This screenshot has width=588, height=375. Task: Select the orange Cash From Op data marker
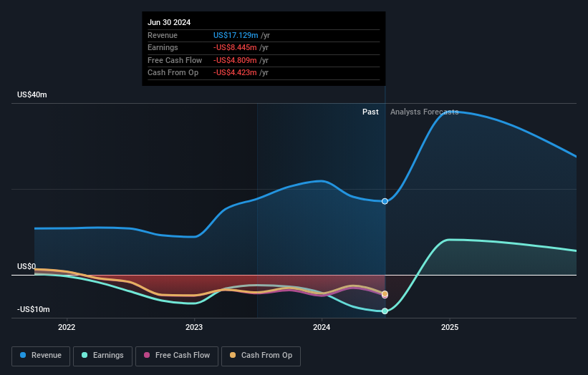pyautogui.click(x=385, y=293)
